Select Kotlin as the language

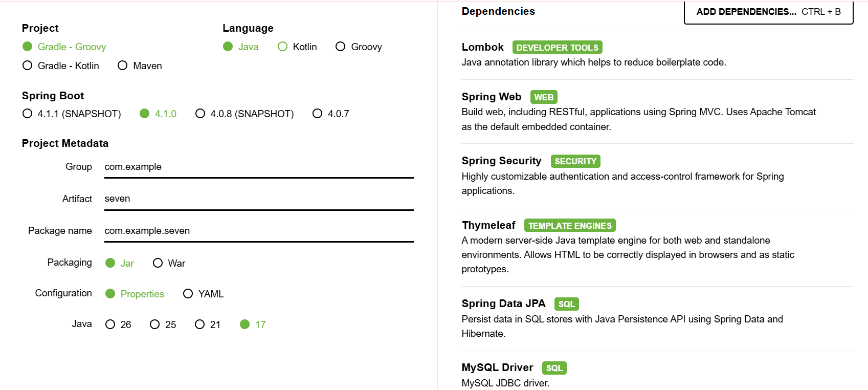(297, 47)
